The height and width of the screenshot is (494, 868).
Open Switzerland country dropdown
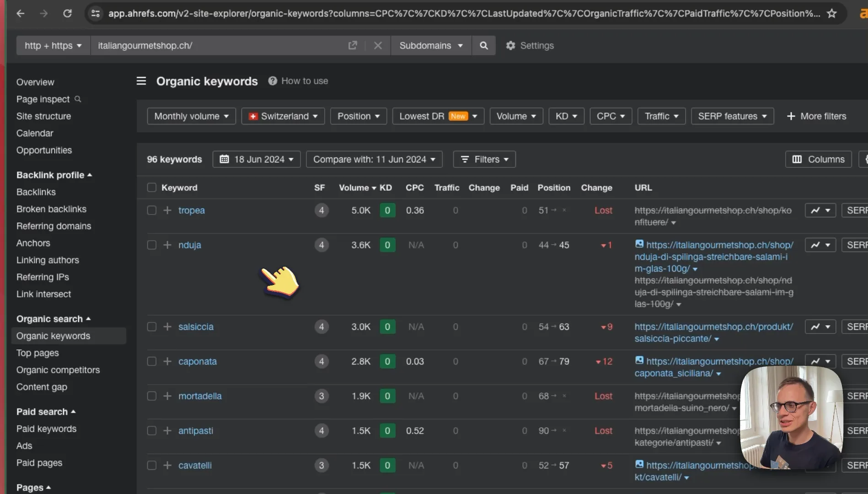coord(283,116)
